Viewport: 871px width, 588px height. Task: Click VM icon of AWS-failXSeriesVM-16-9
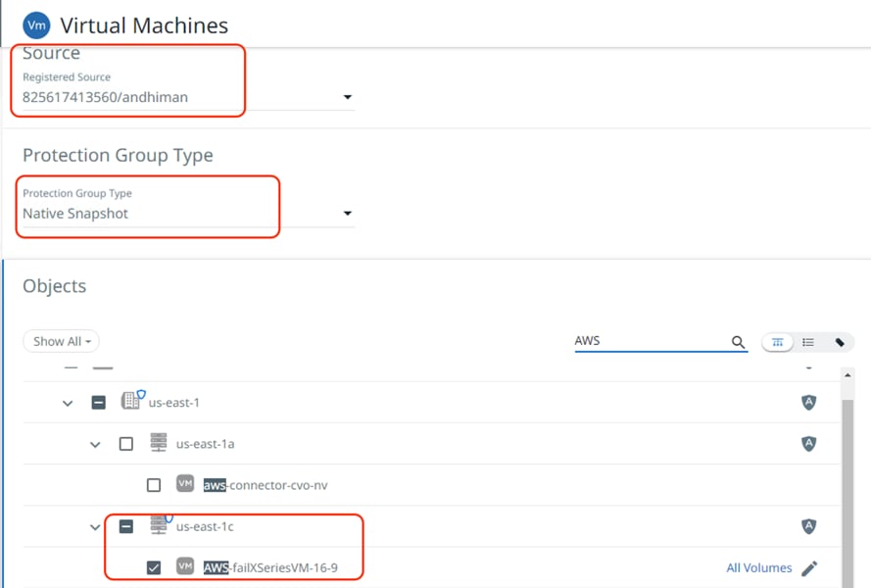coord(185,566)
